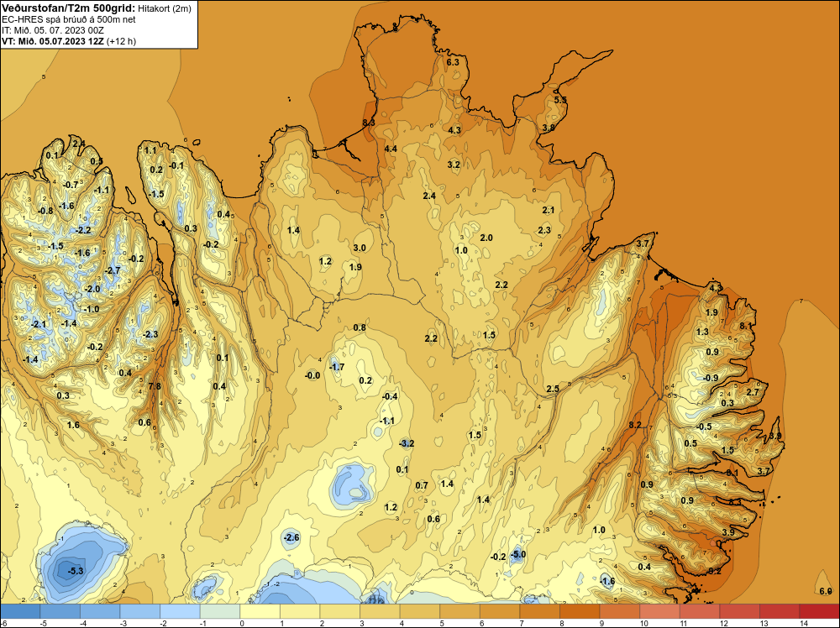Click the legend swatch between 8 and 9
Image resolution: width=840 pixels, height=628 pixels.
click(x=580, y=611)
